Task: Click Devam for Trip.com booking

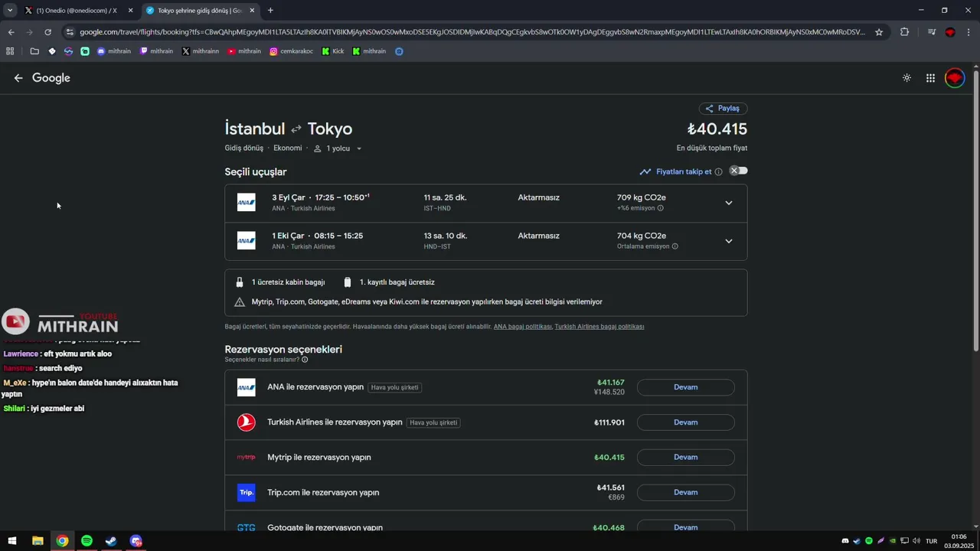Action: pos(685,493)
